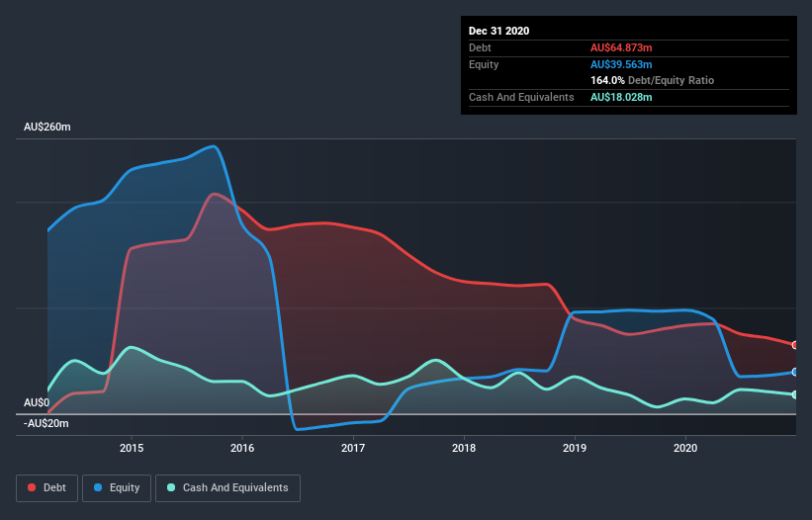This screenshot has height=520, width=812.
Task: Select the 2015 x-axis label
Action: [132, 448]
